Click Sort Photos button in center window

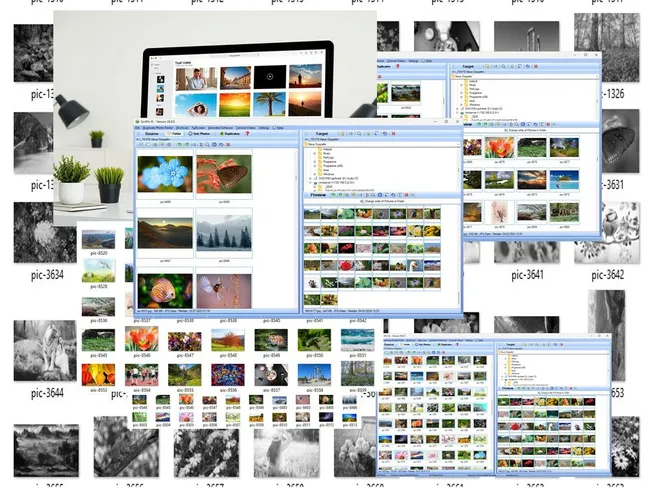coord(199,134)
